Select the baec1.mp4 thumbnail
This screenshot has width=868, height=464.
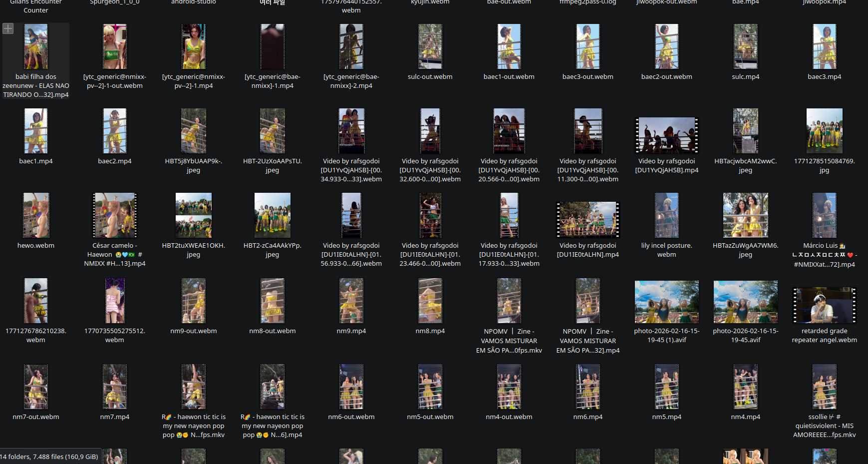36,131
